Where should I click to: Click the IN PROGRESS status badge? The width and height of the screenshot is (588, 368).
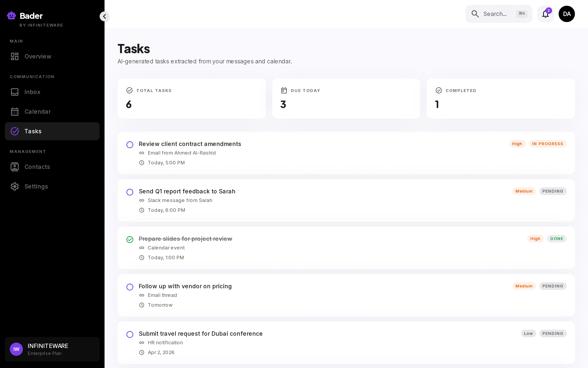click(x=548, y=144)
